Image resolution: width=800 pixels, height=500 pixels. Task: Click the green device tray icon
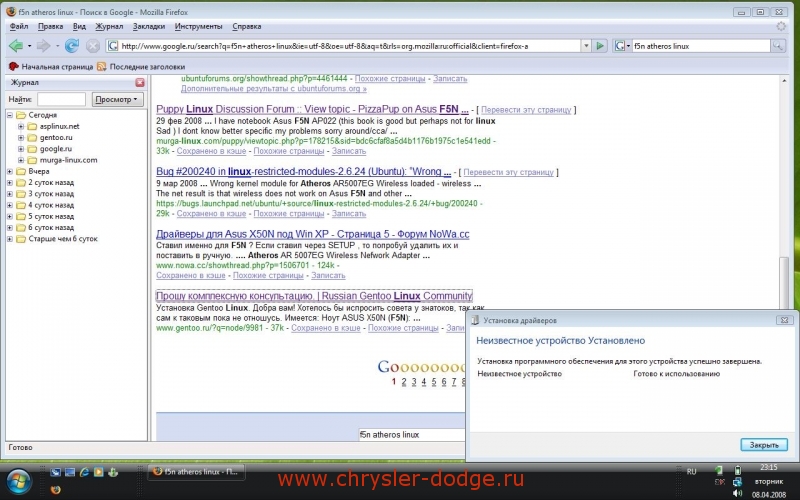pyautogui.click(x=719, y=470)
